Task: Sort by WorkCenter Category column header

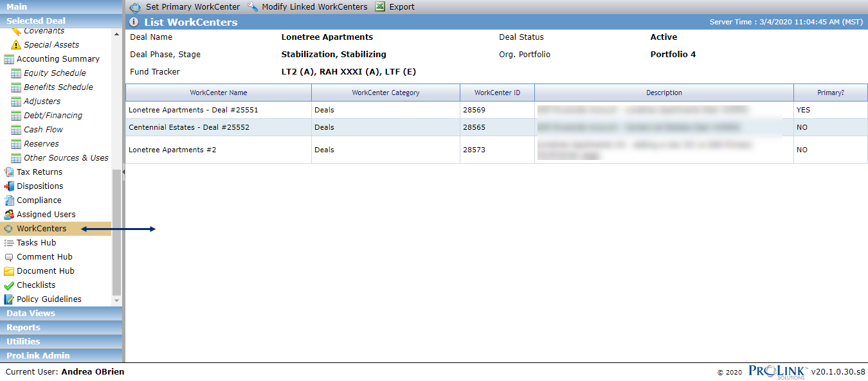Action: 386,93
